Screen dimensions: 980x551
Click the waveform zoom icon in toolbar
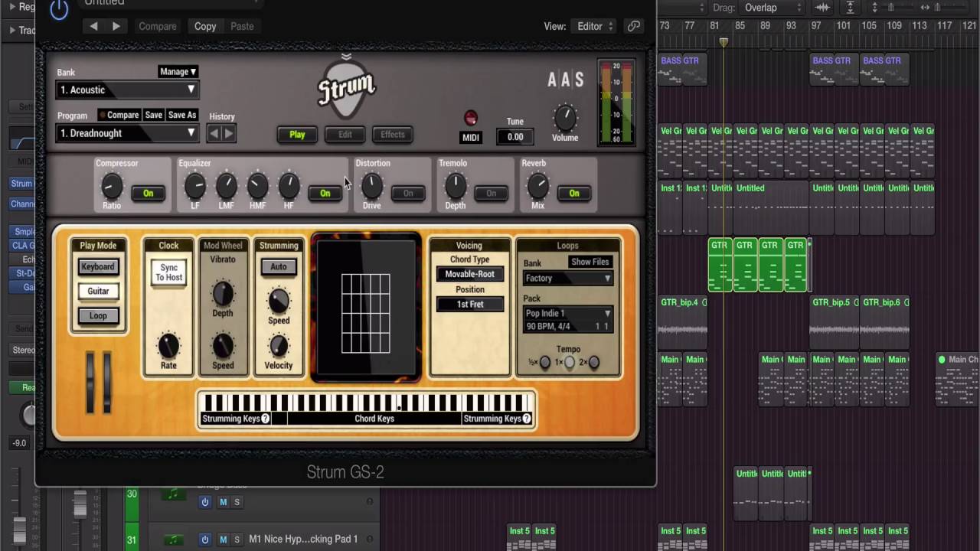pos(822,8)
